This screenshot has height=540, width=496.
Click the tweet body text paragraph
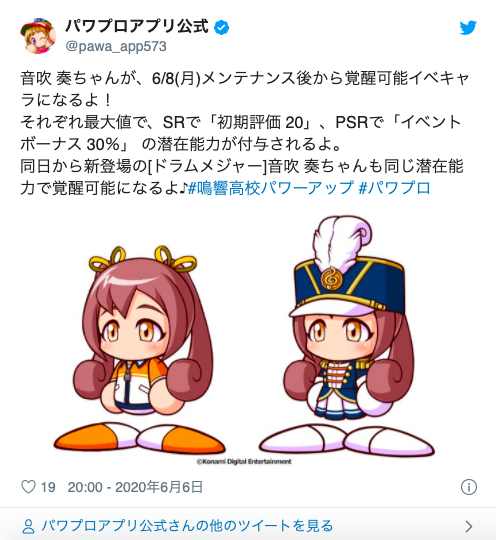[245, 133]
